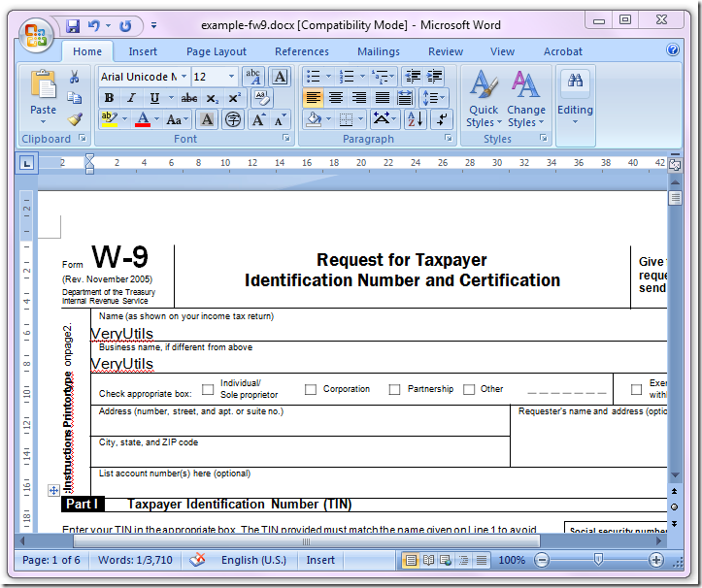Apply subscript formatting

click(213, 98)
